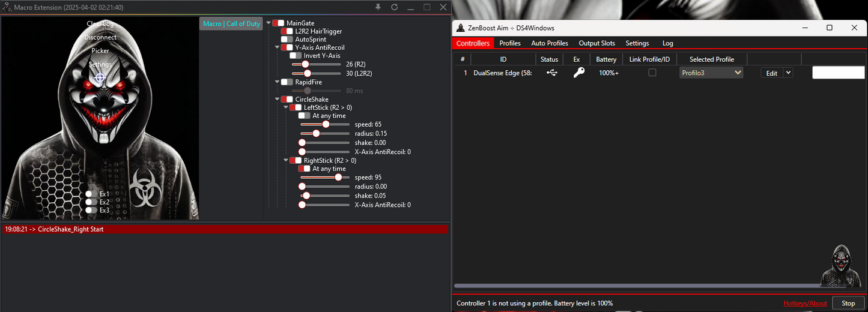
Task: Click the CircleShake_Right Start log entry
Action: tap(225, 229)
